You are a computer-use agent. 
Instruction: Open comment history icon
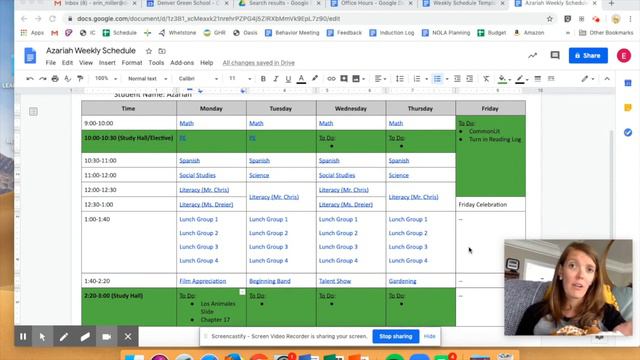pos(555,55)
